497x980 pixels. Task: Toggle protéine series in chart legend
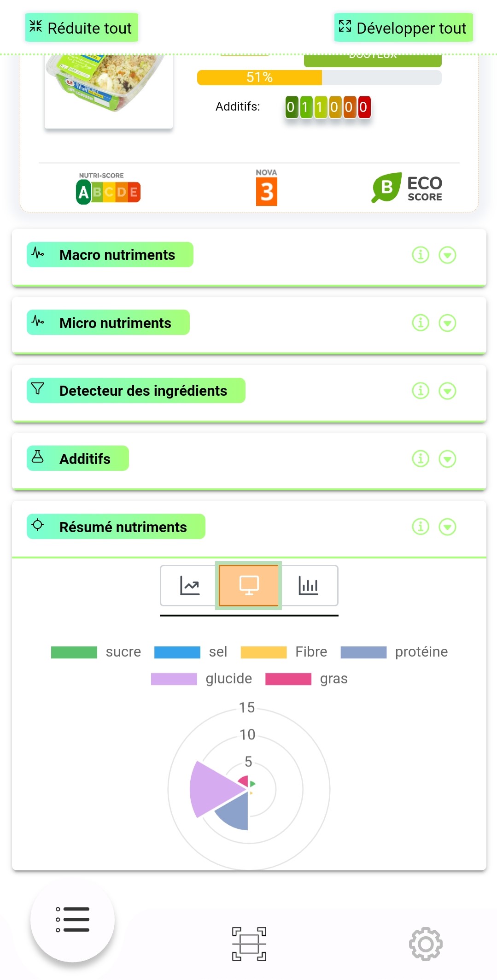[x=394, y=652]
